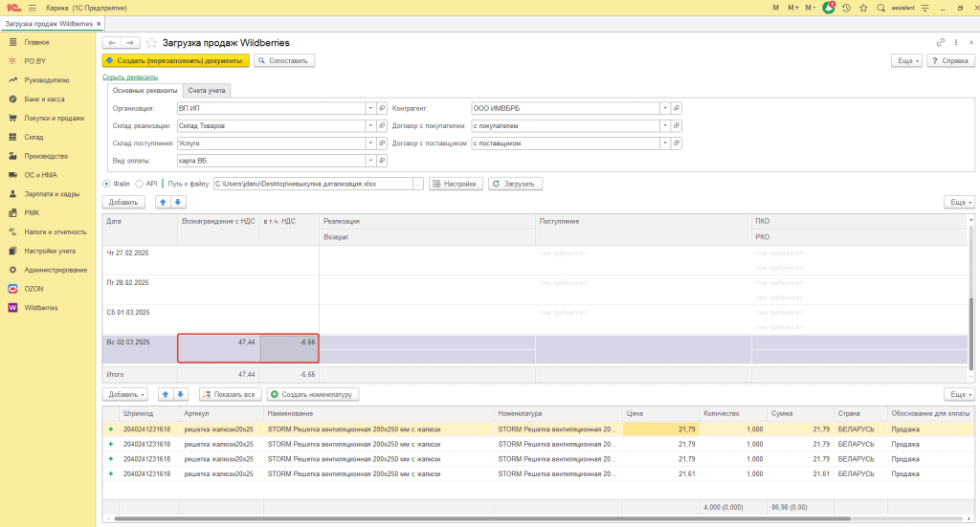Click the upper table vertical scrollbar
980x527 pixels.
(x=970, y=334)
